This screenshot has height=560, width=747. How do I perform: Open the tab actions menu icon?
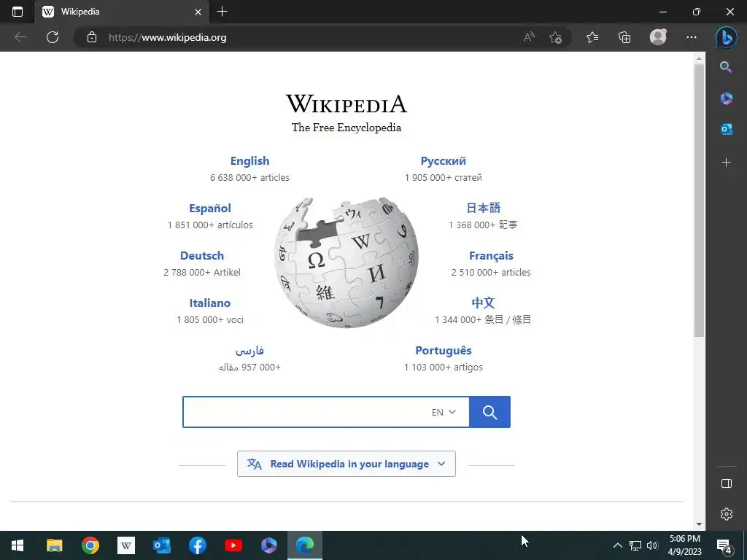click(x=18, y=12)
